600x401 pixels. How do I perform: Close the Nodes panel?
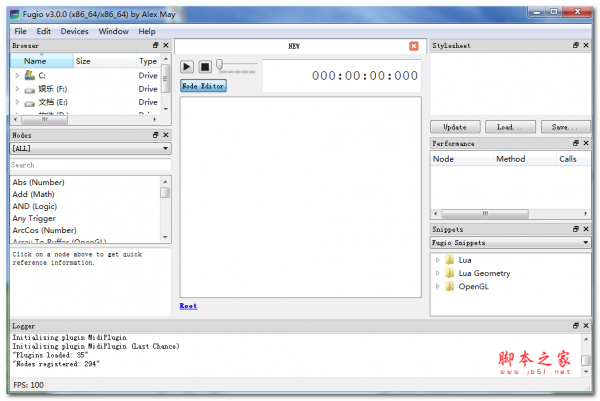[166, 135]
